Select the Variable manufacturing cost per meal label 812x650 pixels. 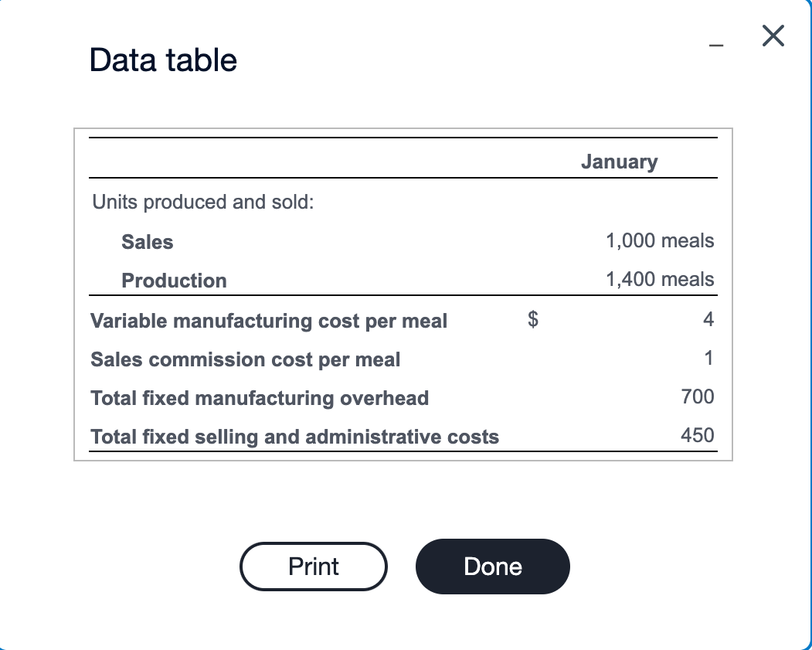[x=269, y=321]
